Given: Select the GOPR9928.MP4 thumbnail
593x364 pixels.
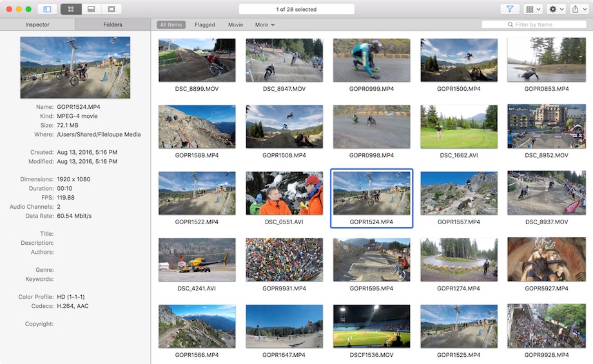Looking at the screenshot, I should tap(547, 326).
